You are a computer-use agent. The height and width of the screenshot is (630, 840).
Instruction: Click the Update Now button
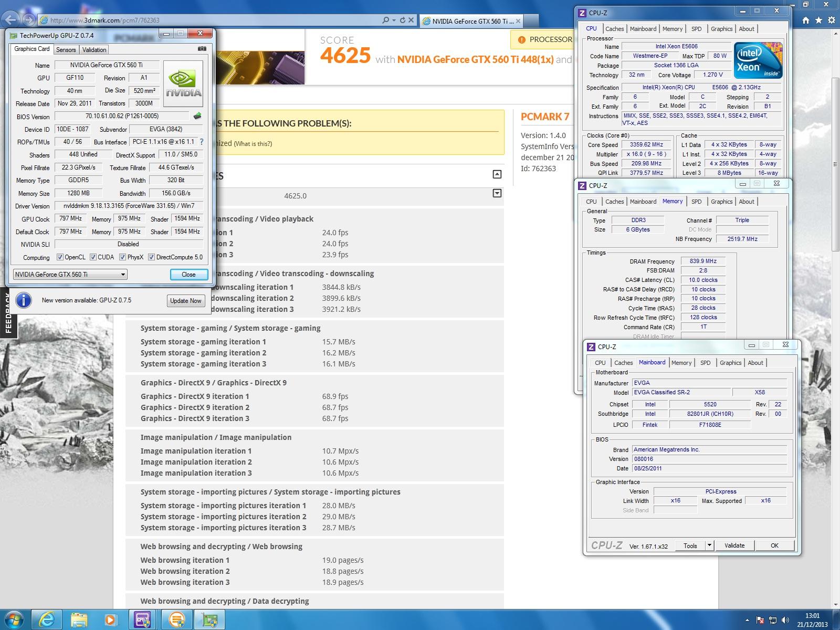186,300
